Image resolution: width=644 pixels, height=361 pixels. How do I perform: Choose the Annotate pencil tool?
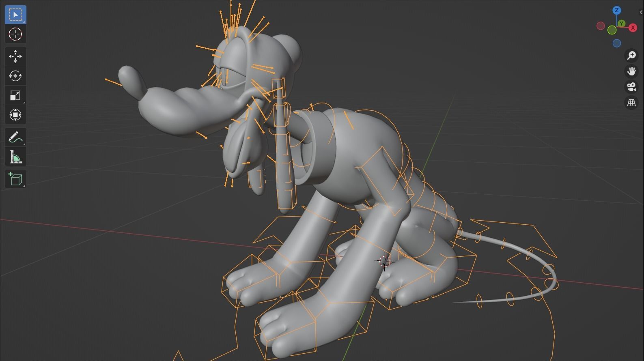15,137
